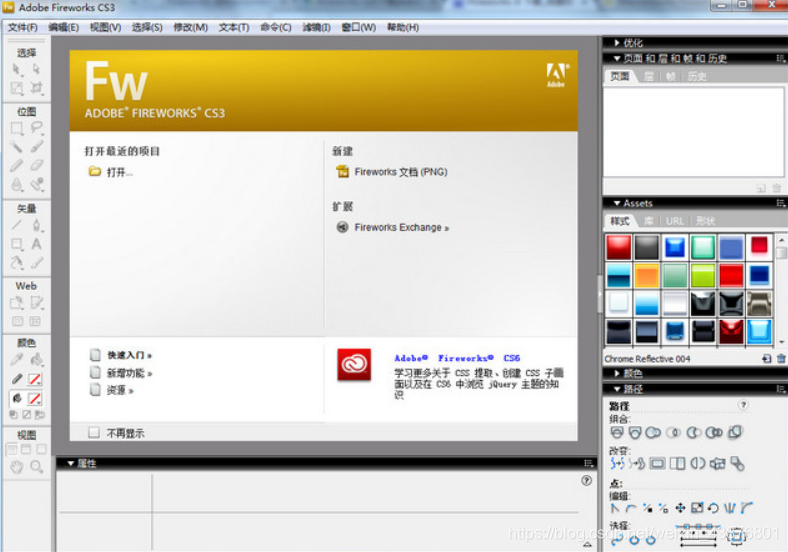Viewport: 788px width, 552px height.
Task: Click the Set default colors icon
Action: click(14, 415)
